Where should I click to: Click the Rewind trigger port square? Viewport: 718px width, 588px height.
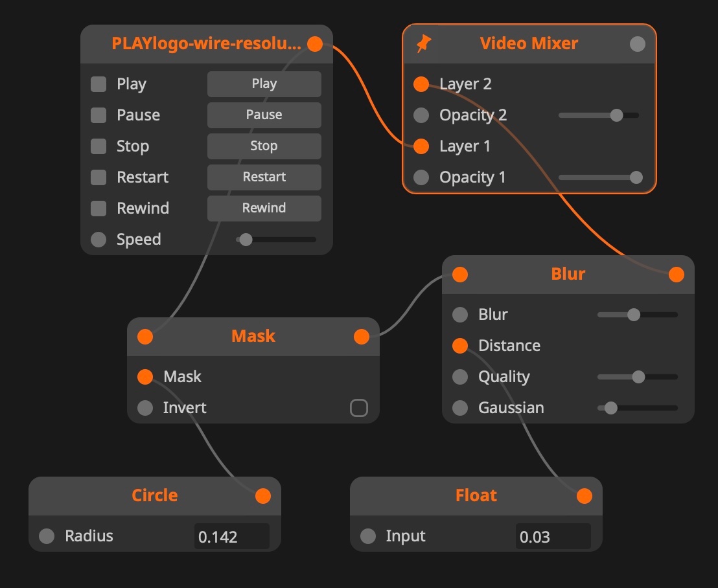pos(98,209)
